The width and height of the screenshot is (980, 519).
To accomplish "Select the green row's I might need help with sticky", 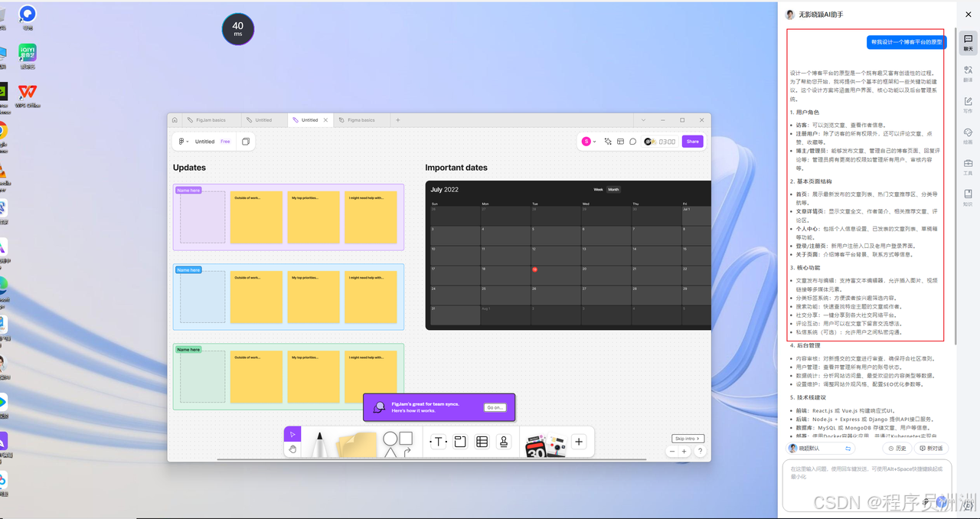I will pos(371,377).
